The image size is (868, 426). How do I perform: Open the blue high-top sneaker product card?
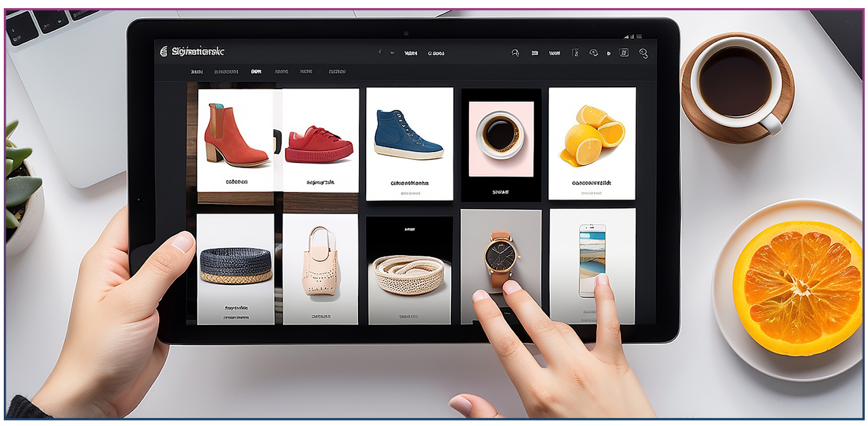click(410, 144)
